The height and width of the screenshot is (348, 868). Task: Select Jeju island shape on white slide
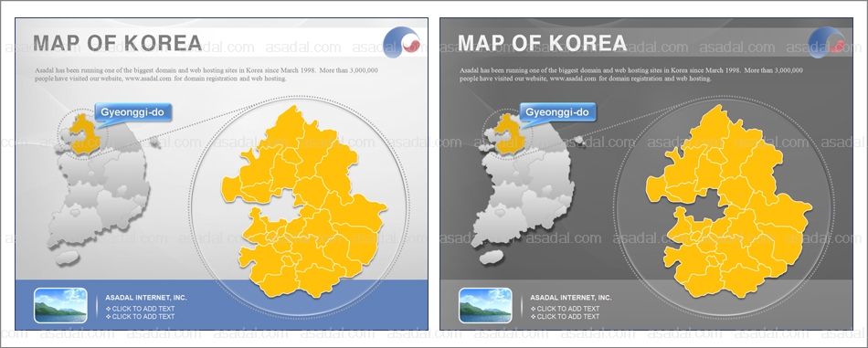pos(67,258)
